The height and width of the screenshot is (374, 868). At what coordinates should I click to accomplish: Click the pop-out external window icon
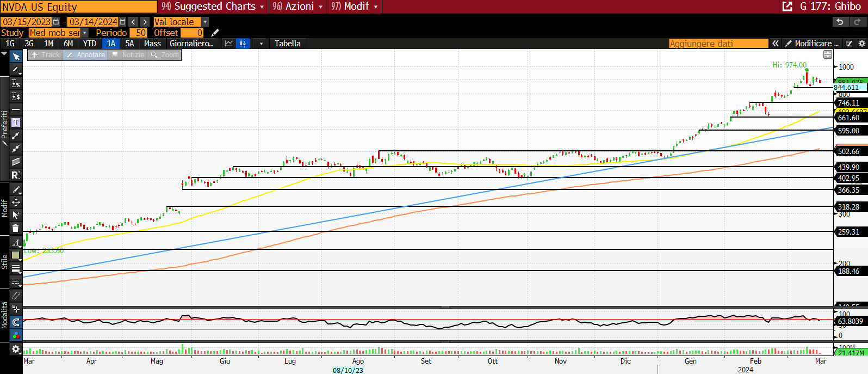click(x=787, y=7)
